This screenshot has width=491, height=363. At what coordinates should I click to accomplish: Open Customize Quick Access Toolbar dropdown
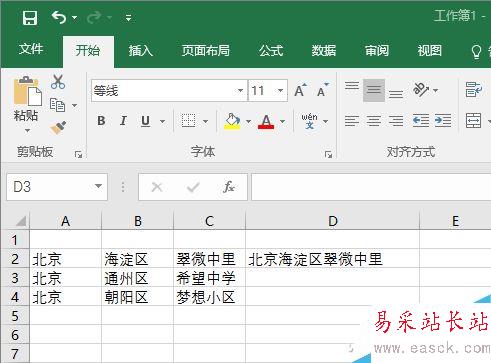[x=128, y=18]
